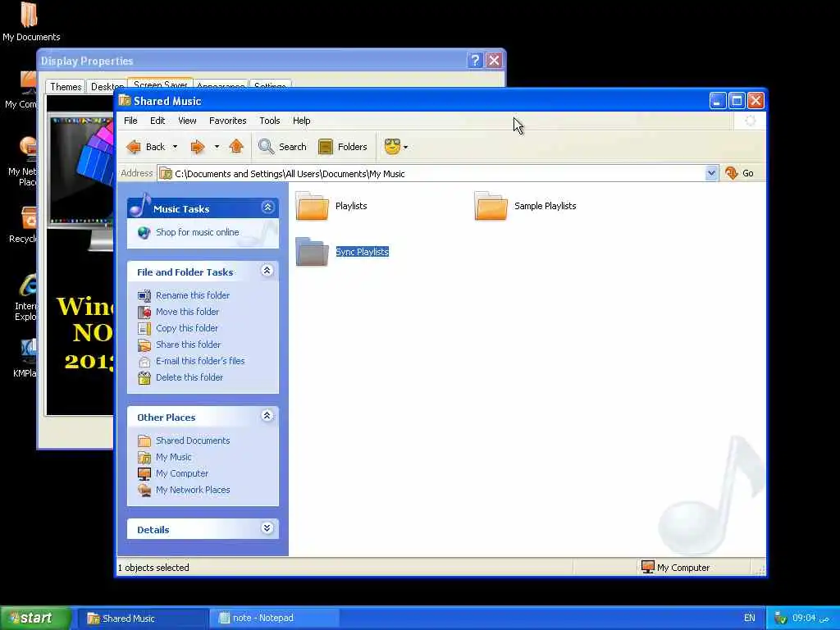The image size is (840, 630).
Task: Click the Forward arrow toolbar icon
Action: coord(198,147)
